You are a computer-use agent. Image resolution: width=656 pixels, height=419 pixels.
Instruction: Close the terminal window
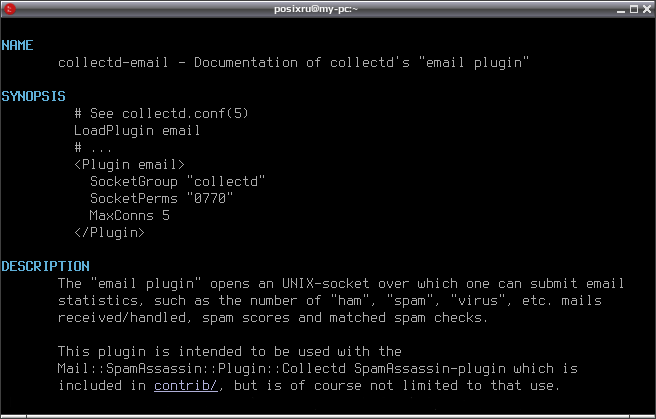coord(647,9)
